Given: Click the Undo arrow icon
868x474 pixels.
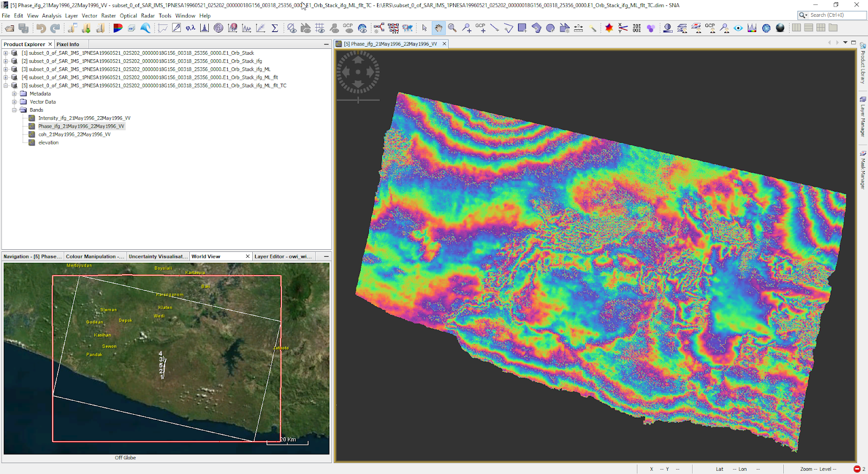Looking at the screenshot, I should pyautogui.click(x=41, y=28).
